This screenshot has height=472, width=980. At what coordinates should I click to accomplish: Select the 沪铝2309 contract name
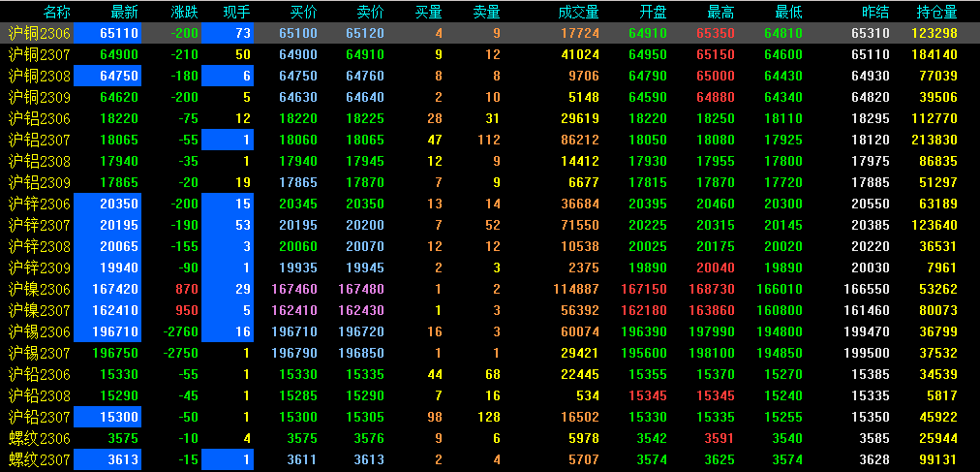point(40,182)
